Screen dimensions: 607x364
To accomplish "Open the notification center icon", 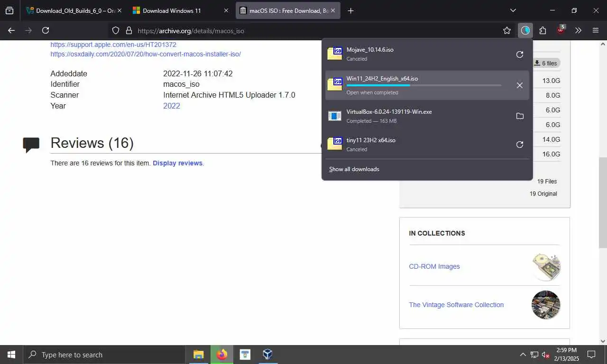I will pos(591,355).
